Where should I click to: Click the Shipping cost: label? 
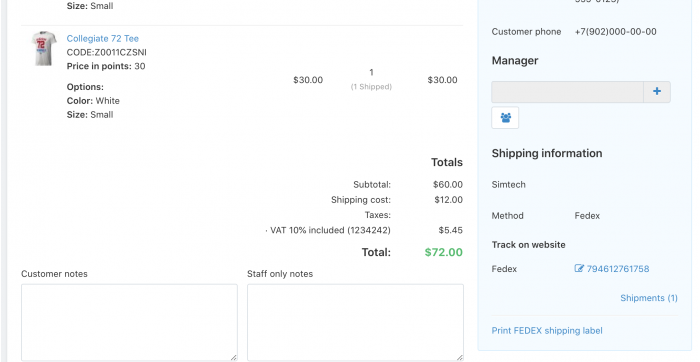point(361,200)
